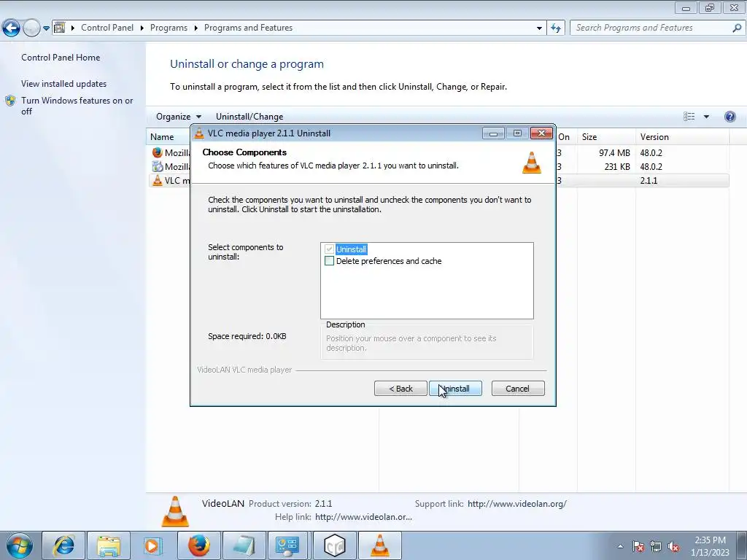Click Uninstall button in VLC dialog
Image resolution: width=747 pixels, height=560 pixels.
455,389
